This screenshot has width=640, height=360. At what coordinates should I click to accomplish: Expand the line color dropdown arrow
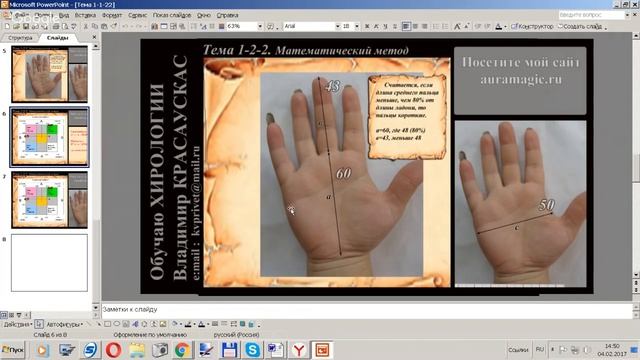click(x=194, y=324)
